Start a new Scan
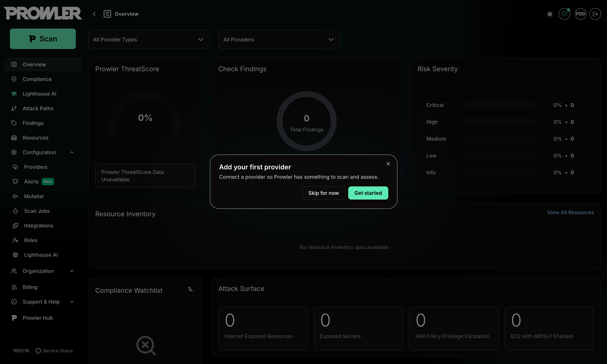The image size is (607, 364). (x=43, y=39)
